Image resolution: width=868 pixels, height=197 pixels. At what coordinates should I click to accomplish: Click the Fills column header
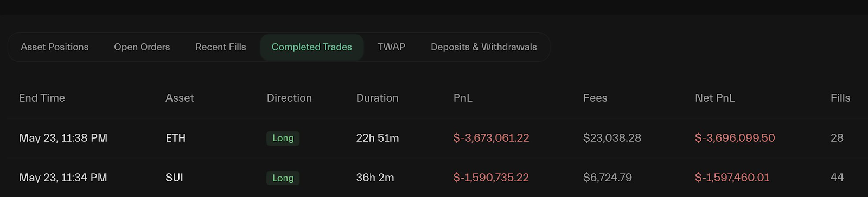(x=840, y=98)
